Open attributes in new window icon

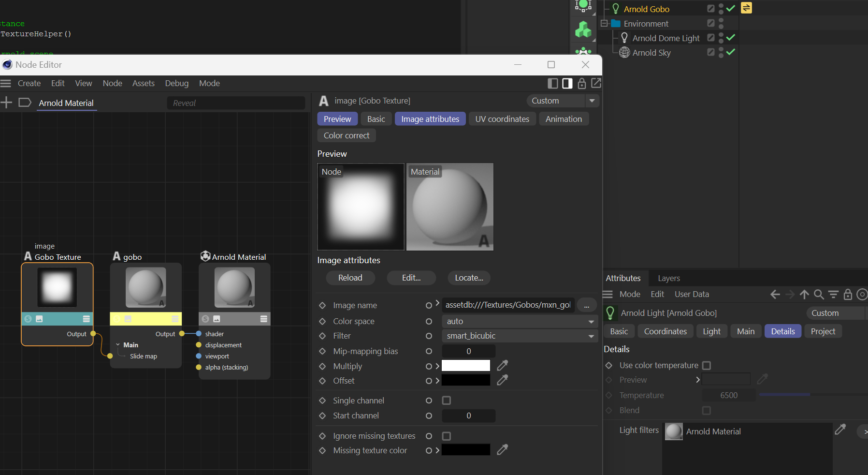596,83
